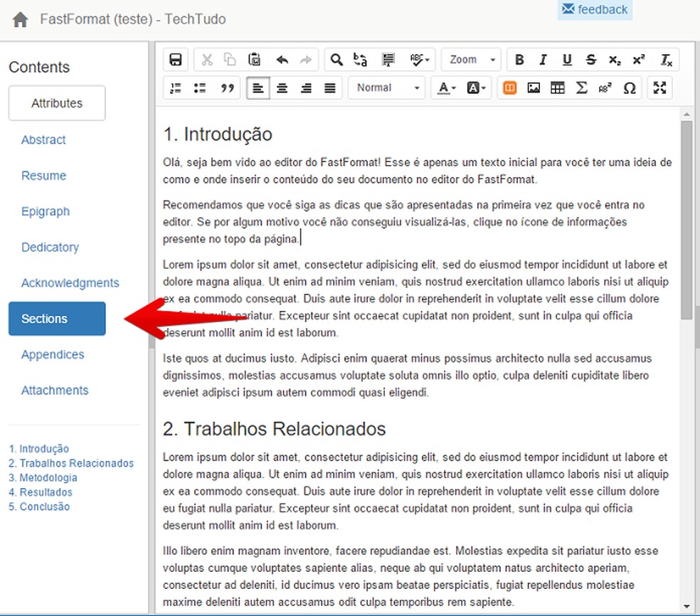Click the editor scroll up arrow
Viewport: 700px width, 616px height.
[686, 115]
